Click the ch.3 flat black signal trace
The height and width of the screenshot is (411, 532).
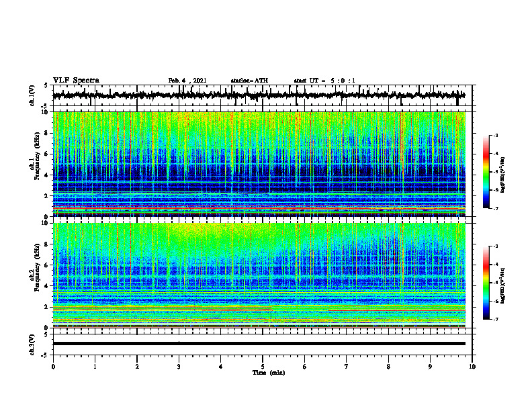259,344
